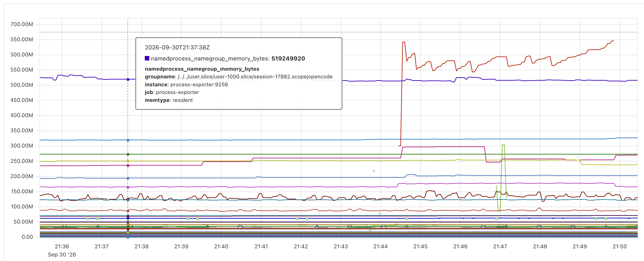Click blue data point on hover line near 195M
Viewport: 644px width, 261px height.
[128, 178]
